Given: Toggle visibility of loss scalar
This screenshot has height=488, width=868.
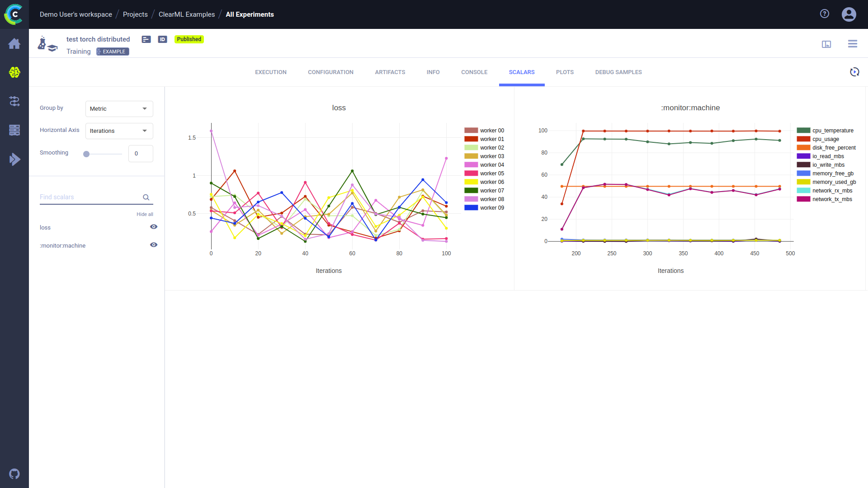Looking at the screenshot, I should tap(154, 227).
